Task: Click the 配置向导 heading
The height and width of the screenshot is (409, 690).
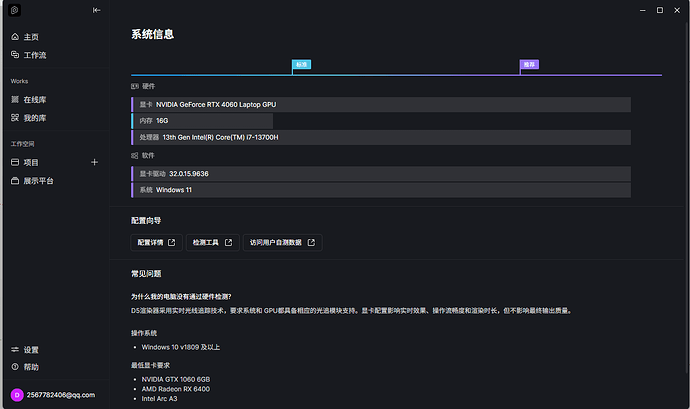Action: 146,221
